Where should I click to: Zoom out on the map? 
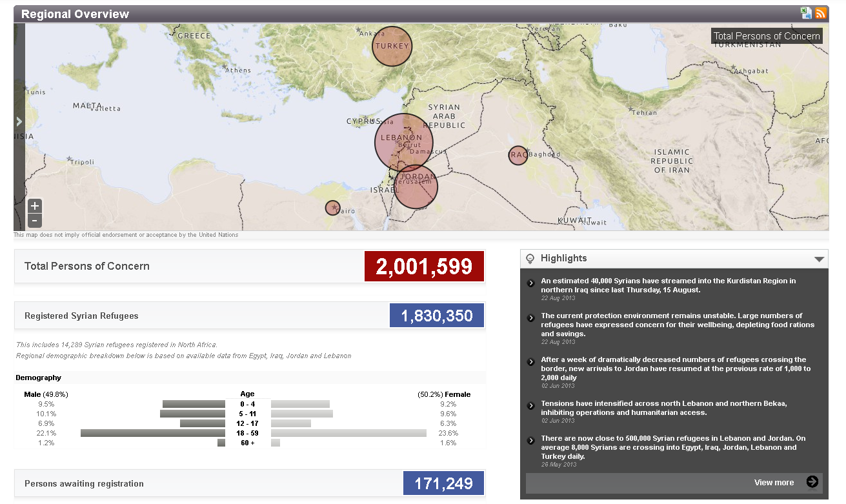pos(35,221)
